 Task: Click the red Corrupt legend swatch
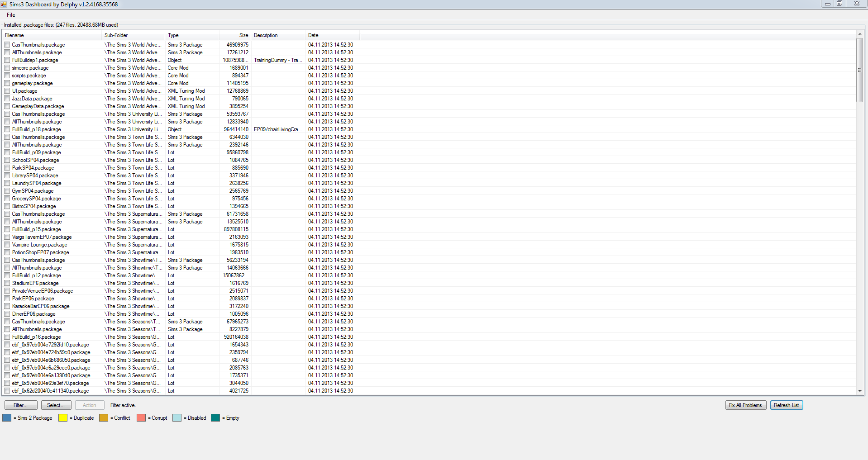point(141,417)
